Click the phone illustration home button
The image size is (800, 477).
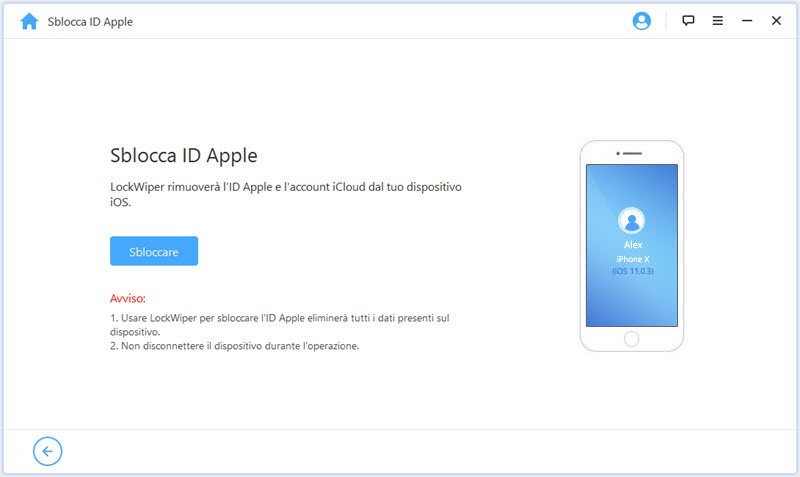632,339
